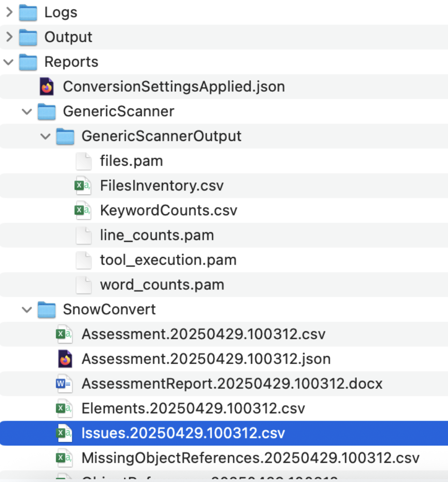Click the blank document icon for files.pam
This screenshot has width=448, height=482.
(x=83, y=161)
